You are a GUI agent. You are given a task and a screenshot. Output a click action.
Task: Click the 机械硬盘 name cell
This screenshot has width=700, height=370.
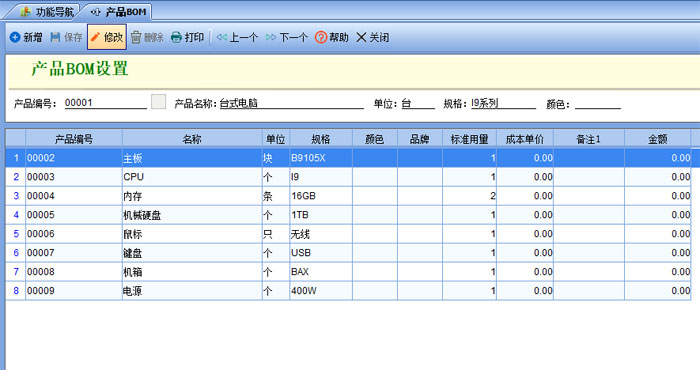click(192, 215)
